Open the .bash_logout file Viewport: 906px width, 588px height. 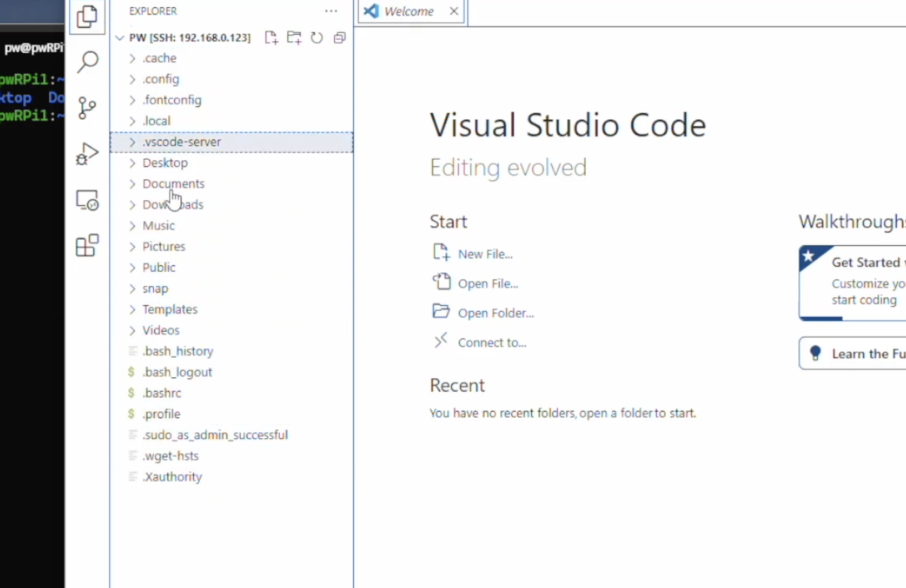[x=231, y=372]
